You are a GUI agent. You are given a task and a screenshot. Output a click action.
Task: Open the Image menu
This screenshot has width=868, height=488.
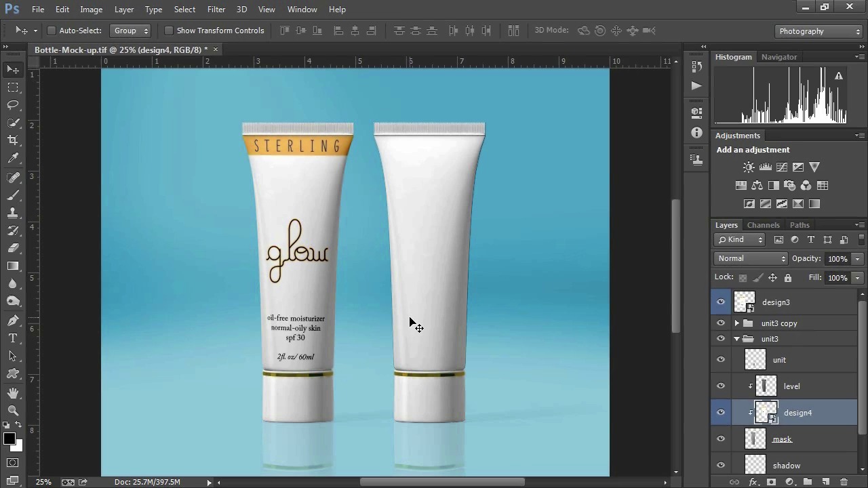[x=91, y=9]
